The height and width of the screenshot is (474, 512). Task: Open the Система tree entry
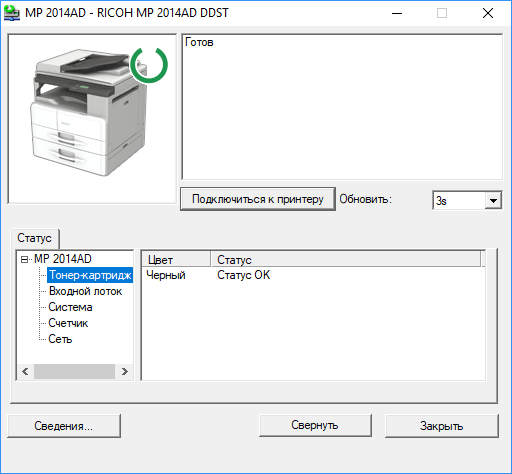pos(70,307)
